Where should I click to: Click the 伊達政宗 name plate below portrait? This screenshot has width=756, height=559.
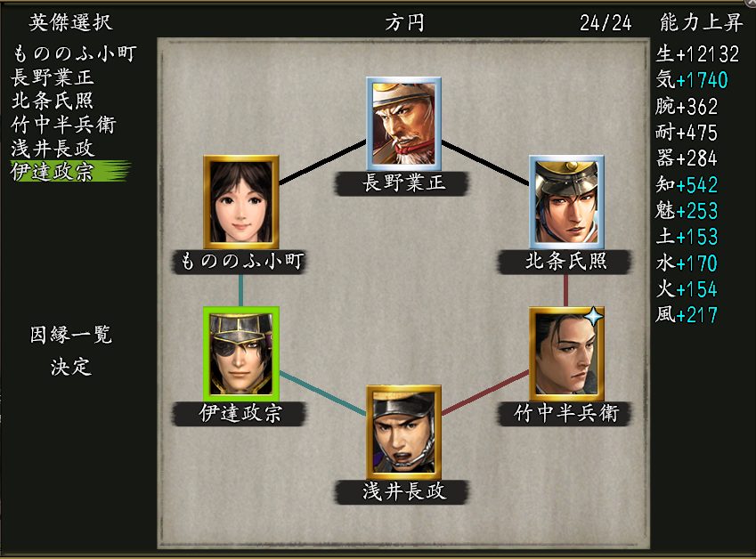point(240,414)
